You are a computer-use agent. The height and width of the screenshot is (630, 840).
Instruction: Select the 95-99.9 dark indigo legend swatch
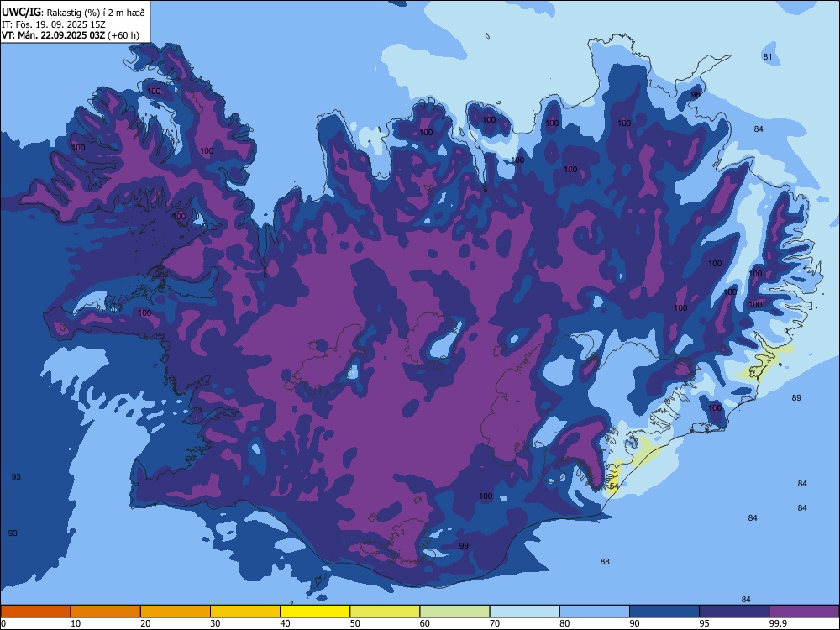coord(734,612)
